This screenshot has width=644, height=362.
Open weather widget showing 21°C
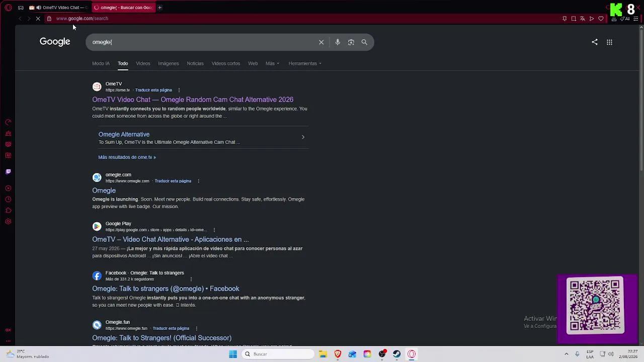[x=28, y=354]
